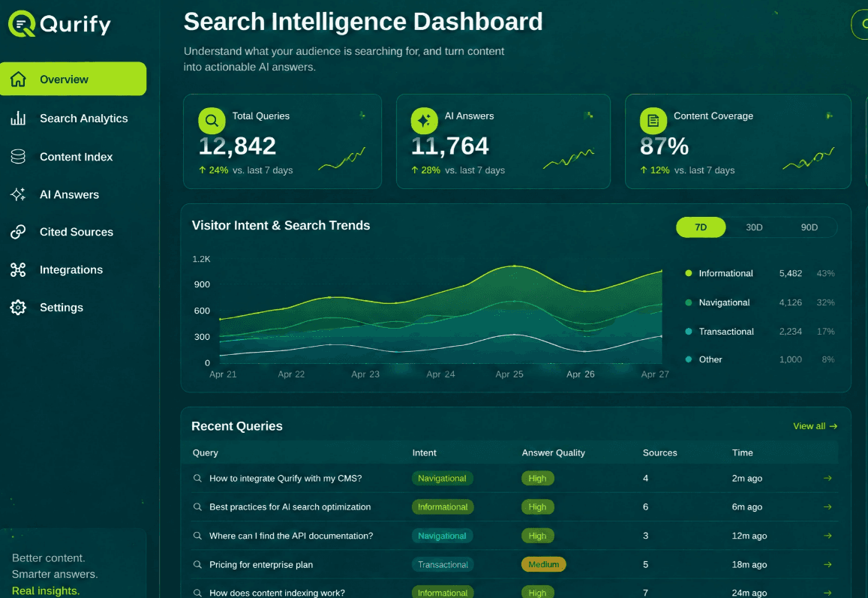Open the Settings menu label
This screenshot has width=868, height=598.
point(62,308)
